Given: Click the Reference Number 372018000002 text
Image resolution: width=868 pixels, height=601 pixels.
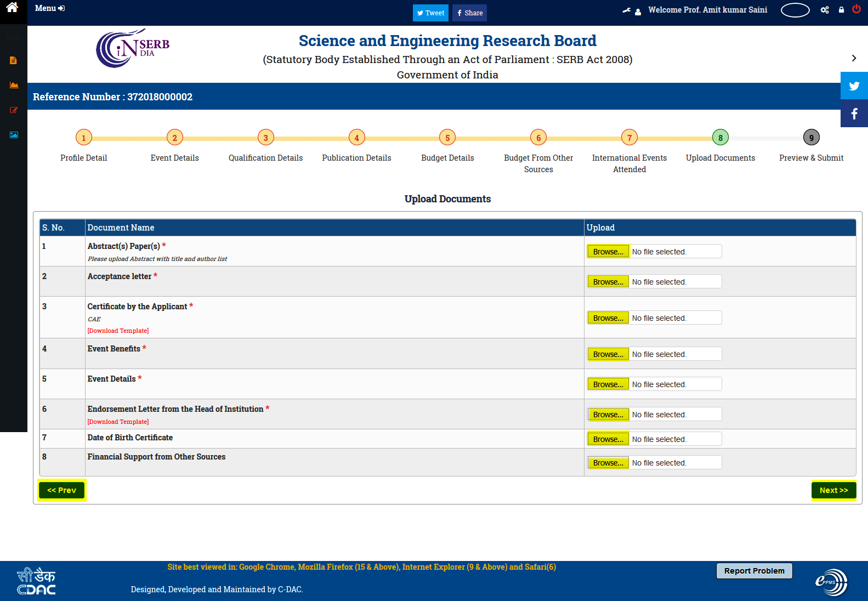Looking at the screenshot, I should [x=112, y=97].
